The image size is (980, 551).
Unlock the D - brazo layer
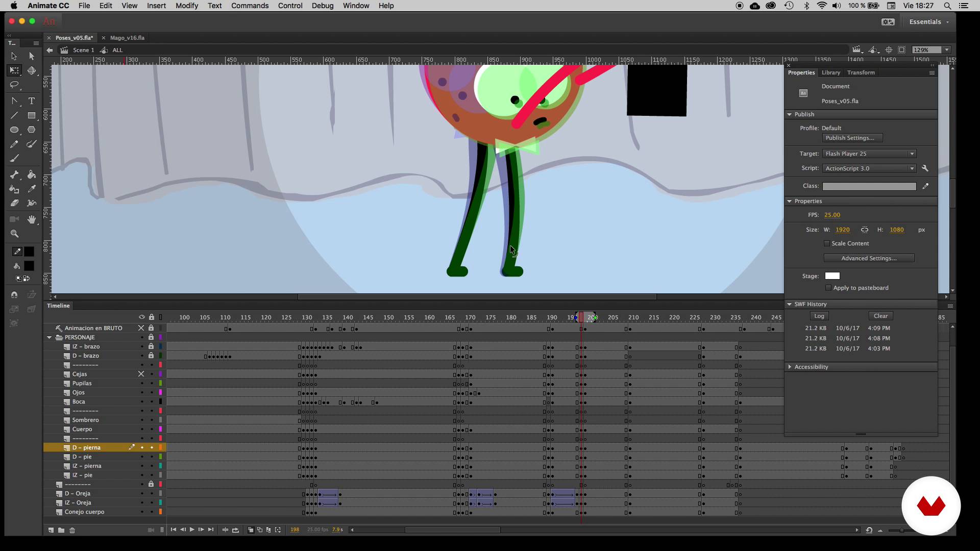coord(151,356)
